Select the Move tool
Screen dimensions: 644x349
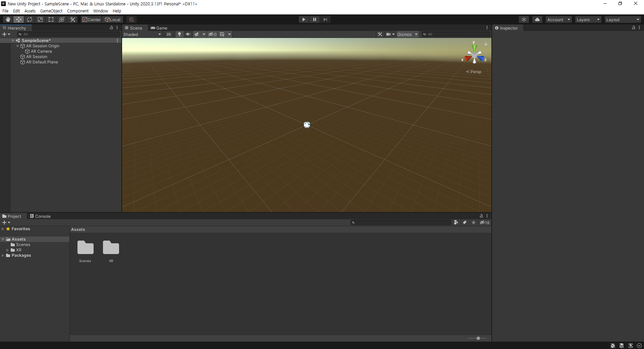click(19, 19)
